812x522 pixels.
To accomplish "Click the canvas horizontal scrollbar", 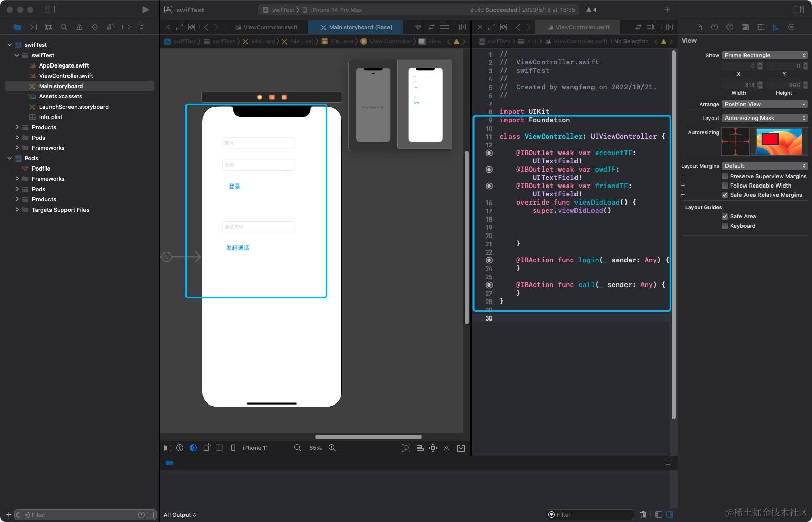I will tap(368, 437).
